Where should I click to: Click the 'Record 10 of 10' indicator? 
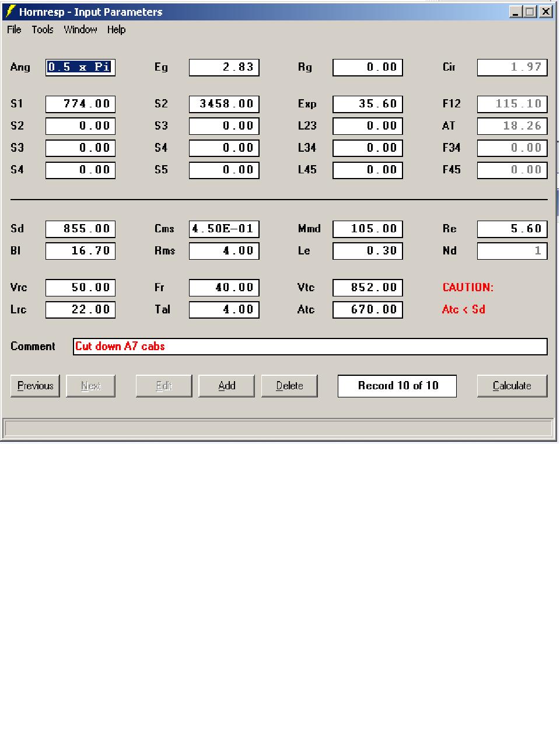[x=397, y=386]
